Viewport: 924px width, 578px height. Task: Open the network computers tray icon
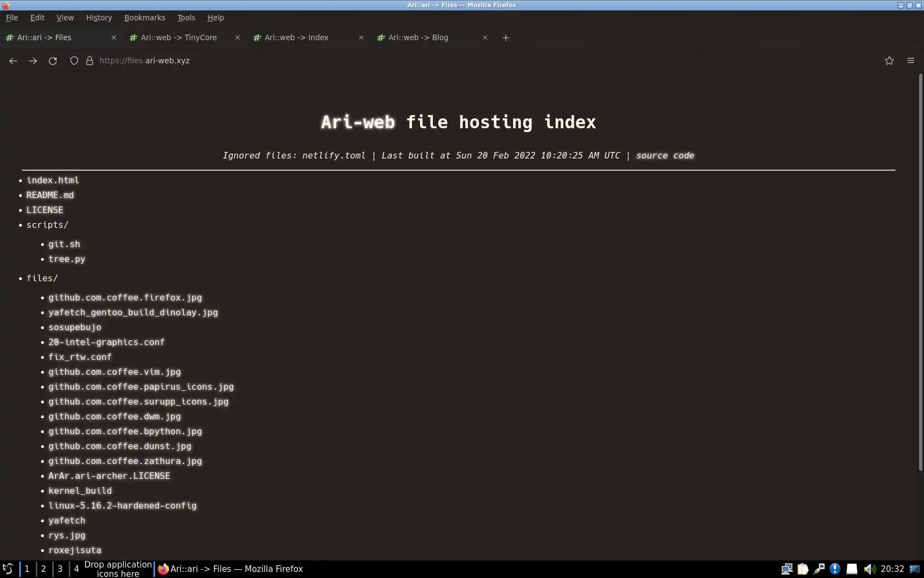pyautogui.click(x=787, y=569)
